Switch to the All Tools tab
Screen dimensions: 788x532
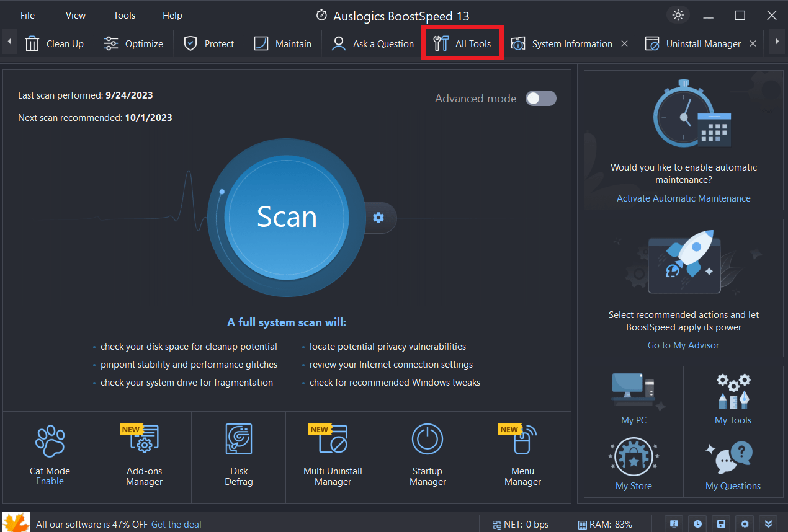462,44
